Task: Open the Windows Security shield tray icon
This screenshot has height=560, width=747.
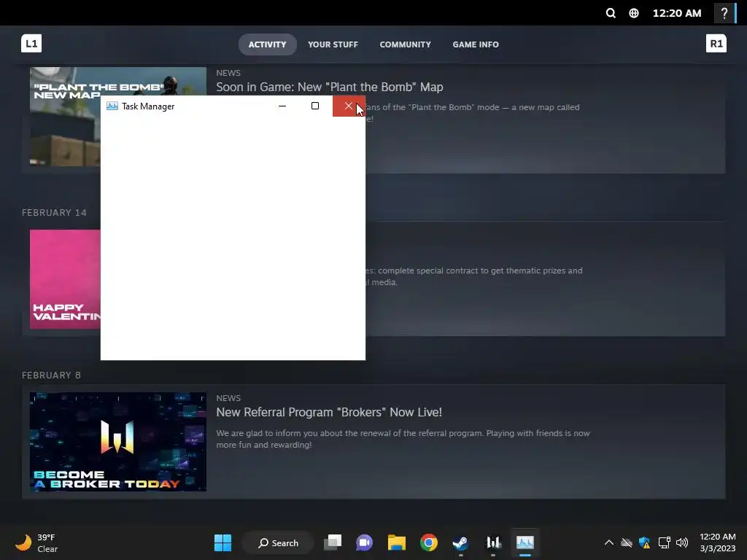Action: pyautogui.click(x=645, y=542)
